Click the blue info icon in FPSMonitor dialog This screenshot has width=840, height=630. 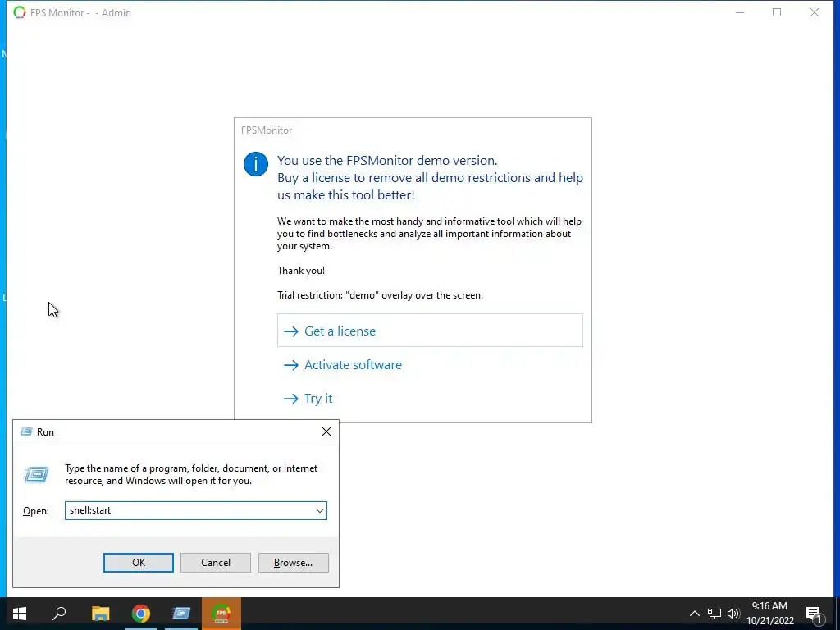[x=256, y=163]
